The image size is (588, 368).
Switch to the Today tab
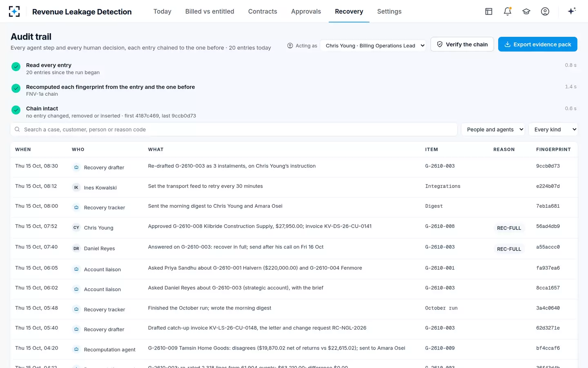pos(163,11)
